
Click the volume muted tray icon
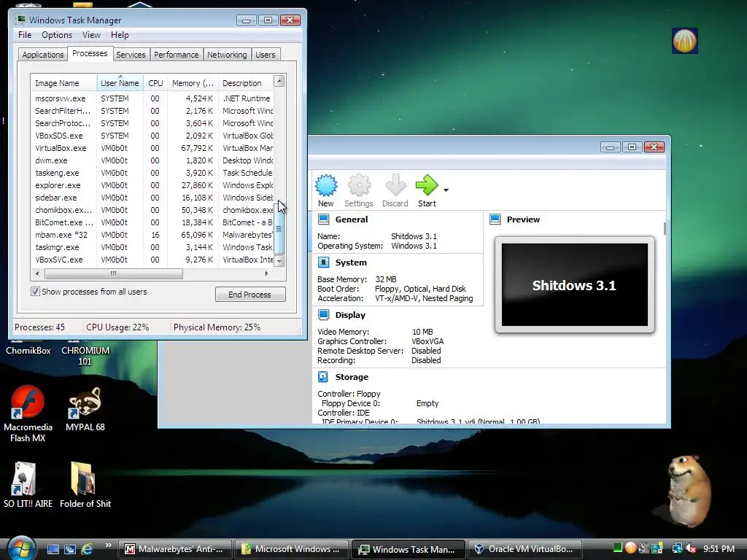[x=691, y=548]
